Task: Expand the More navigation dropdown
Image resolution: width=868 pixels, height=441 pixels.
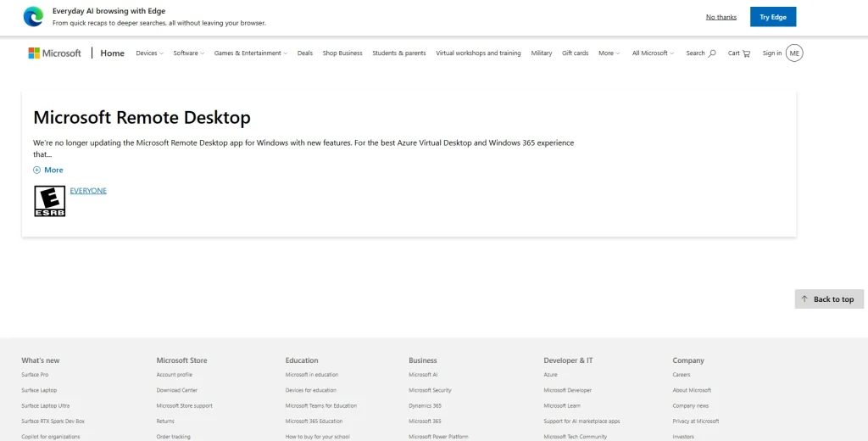Action: point(609,53)
